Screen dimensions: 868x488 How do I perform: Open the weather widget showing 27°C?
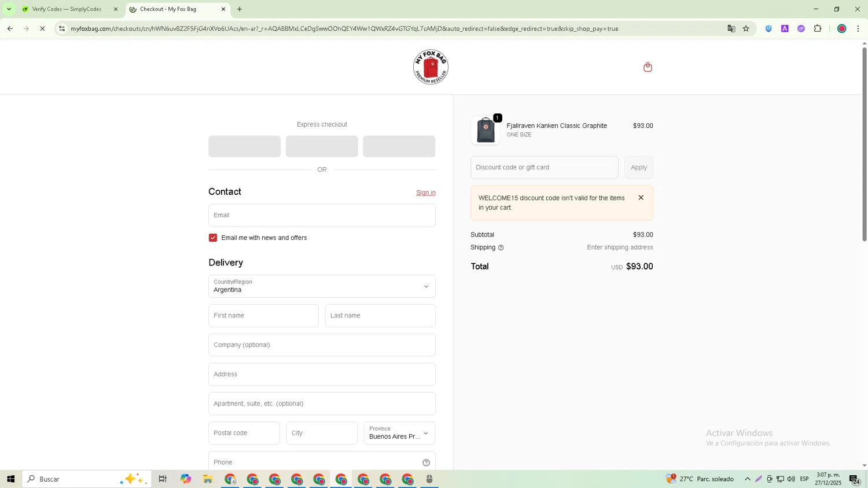point(700,479)
